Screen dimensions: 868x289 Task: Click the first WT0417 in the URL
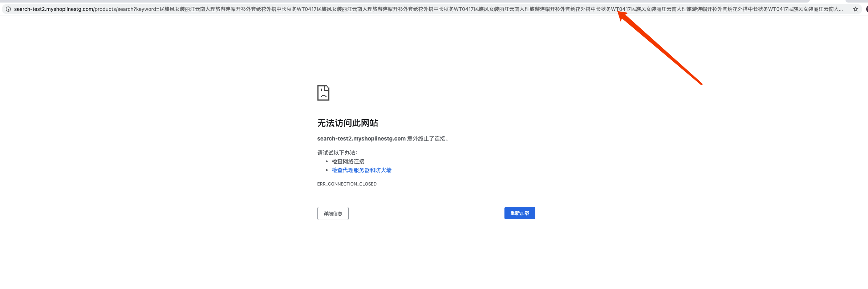point(307,9)
